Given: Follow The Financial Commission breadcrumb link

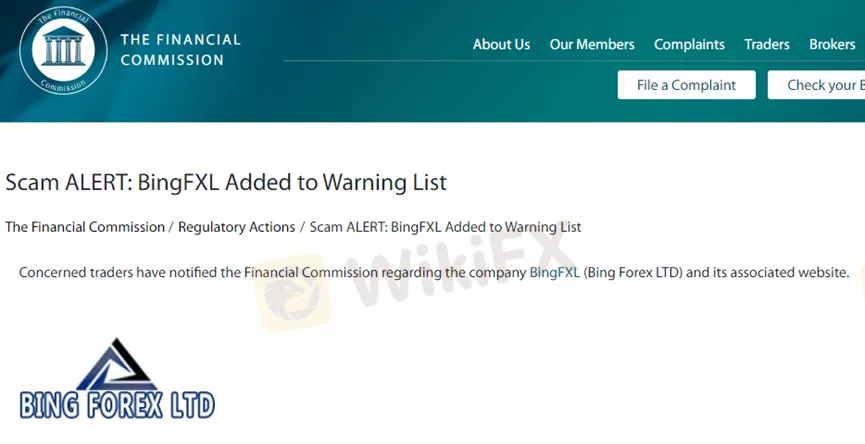Looking at the screenshot, I should [x=85, y=227].
